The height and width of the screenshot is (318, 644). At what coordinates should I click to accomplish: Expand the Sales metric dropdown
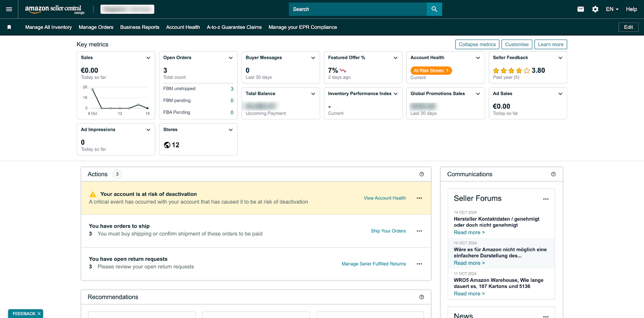click(148, 58)
